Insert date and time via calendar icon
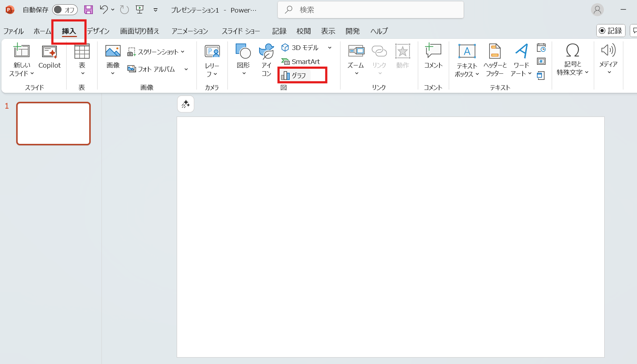The image size is (637, 364). (542, 48)
